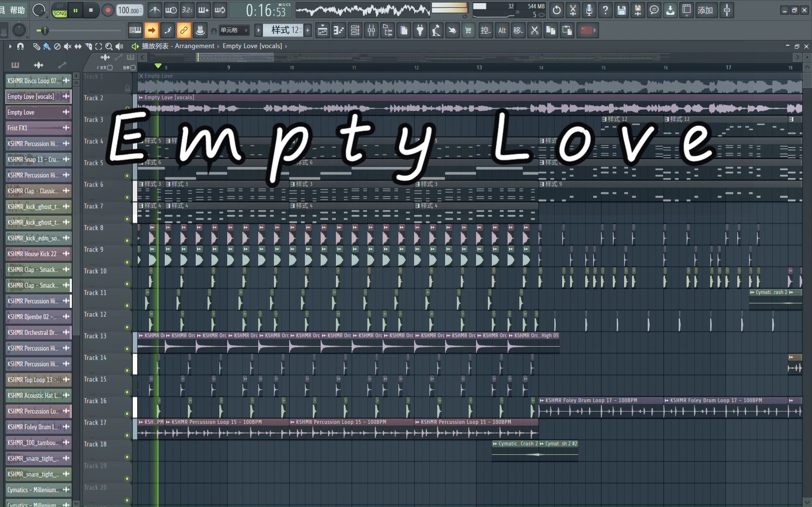The image size is (812, 507).
Task: Click the 控.. toolbar button
Action: pyautogui.click(x=485, y=30)
